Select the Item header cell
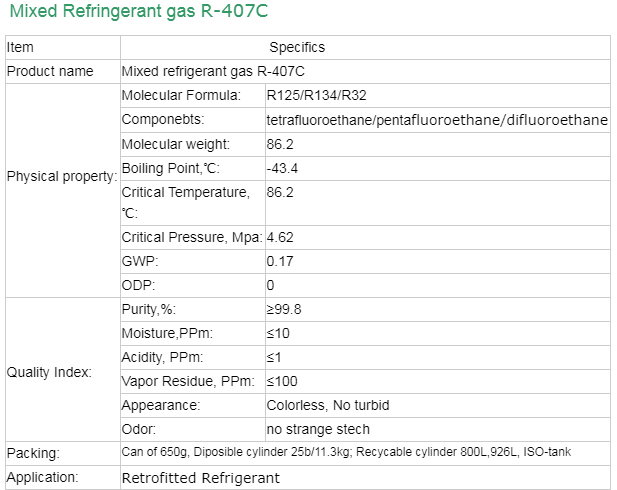This screenshot has width=617, height=490. point(20,47)
